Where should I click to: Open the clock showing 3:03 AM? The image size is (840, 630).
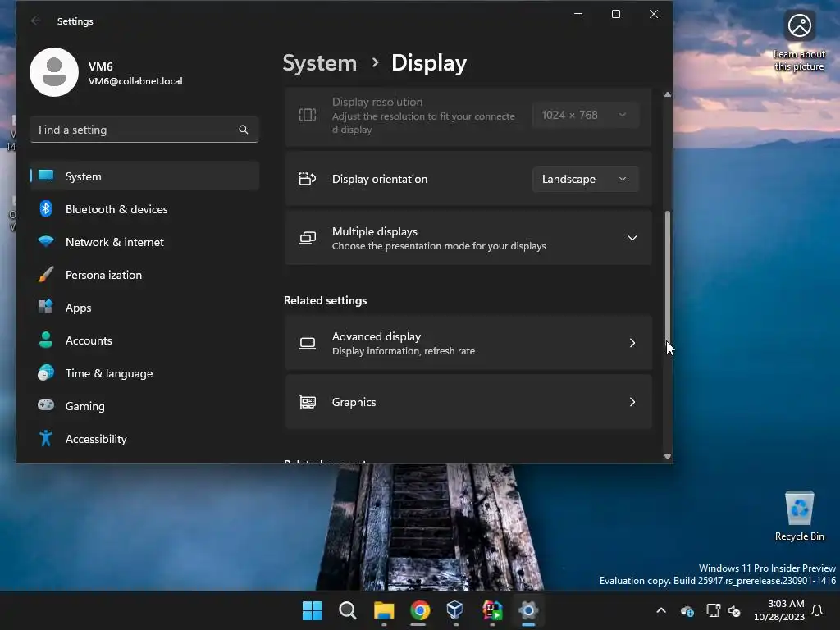[x=779, y=610]
